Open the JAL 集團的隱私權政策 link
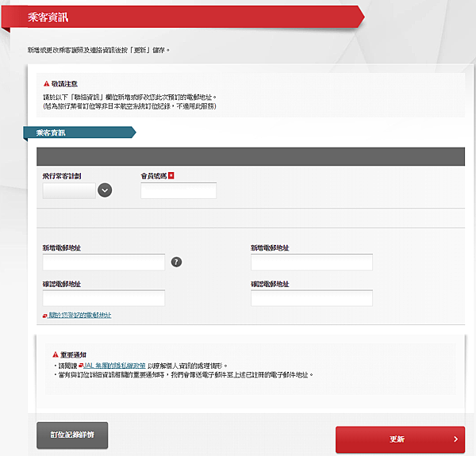The height and width of the screenshot is (456, 476). pos(114,366)
